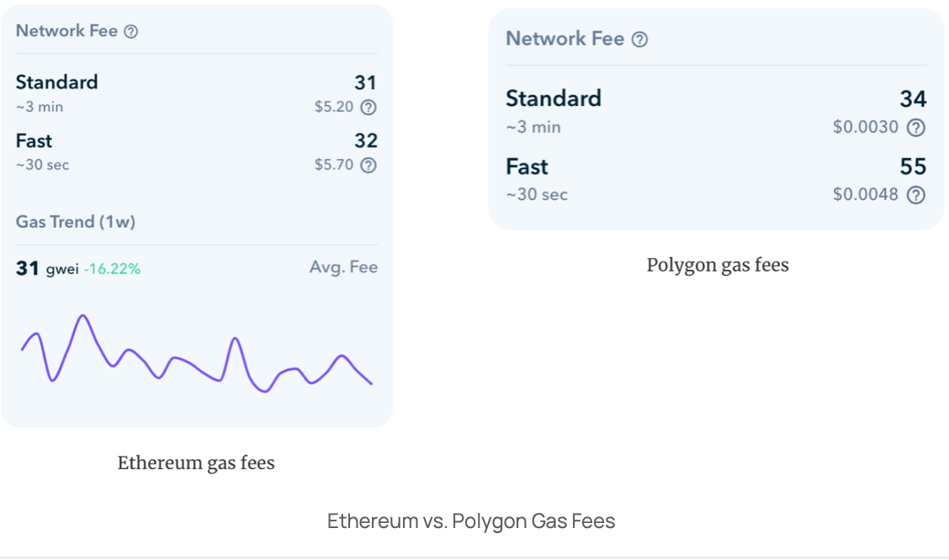
Task: Click help icon next to $0.0048 fee
Action: click(915, 195)
